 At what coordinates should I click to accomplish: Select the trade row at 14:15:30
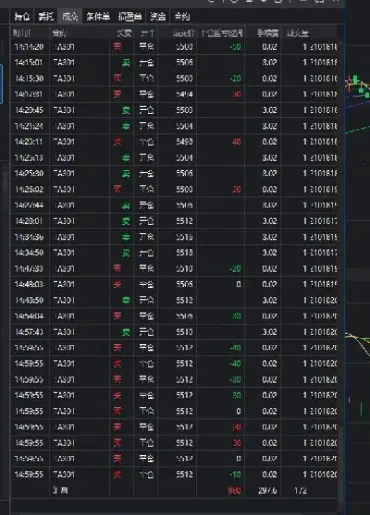[x=175, y=78]
